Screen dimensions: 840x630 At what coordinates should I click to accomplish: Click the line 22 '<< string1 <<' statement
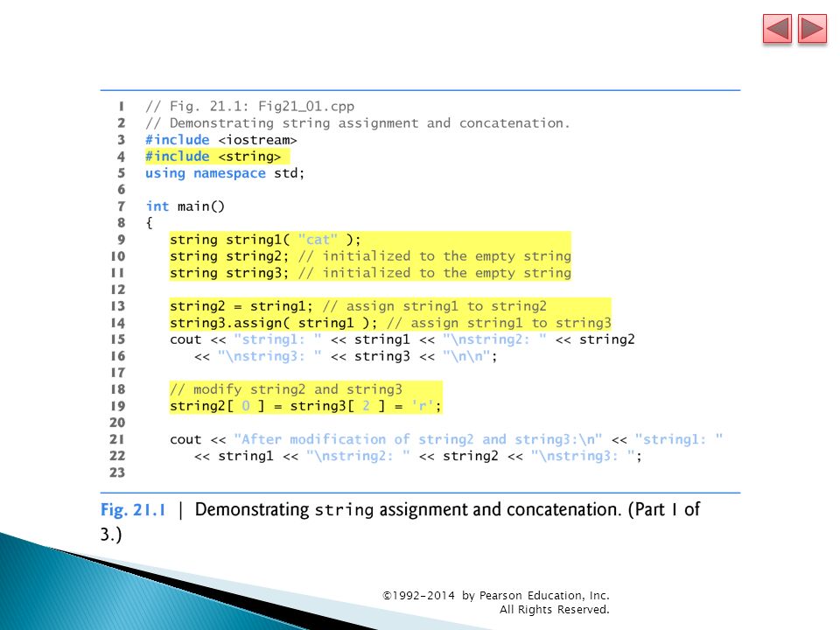418,456
